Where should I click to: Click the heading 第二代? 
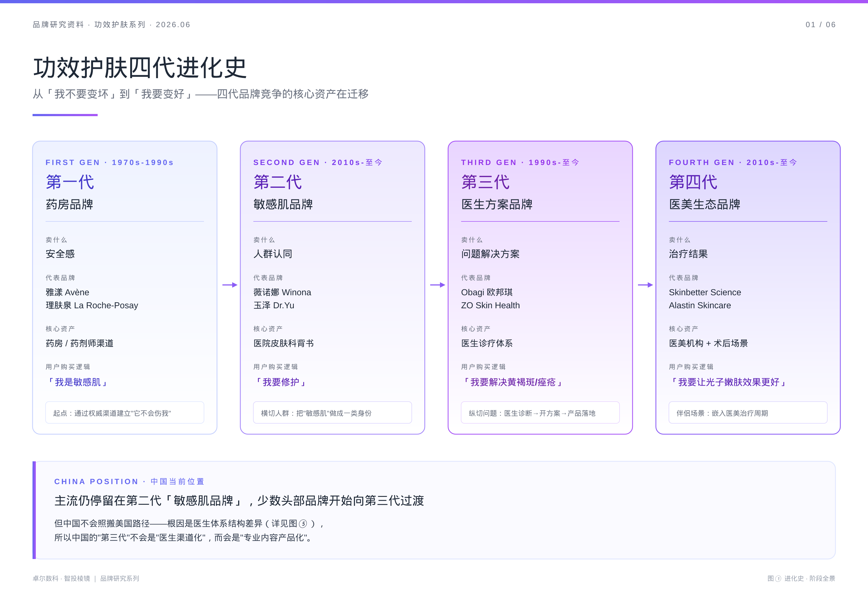click(278, 182)
